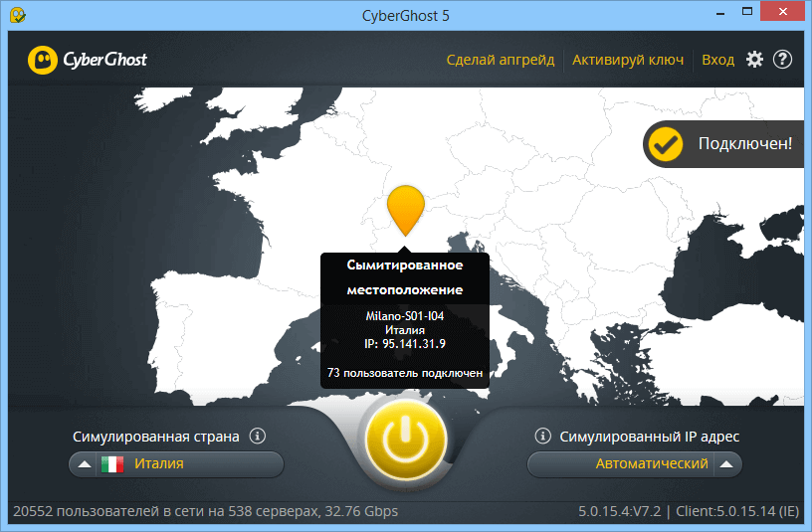Click the Milano-S01-I04 server name
The height and width of the screenshot is (532, 812).
[405, 315]
